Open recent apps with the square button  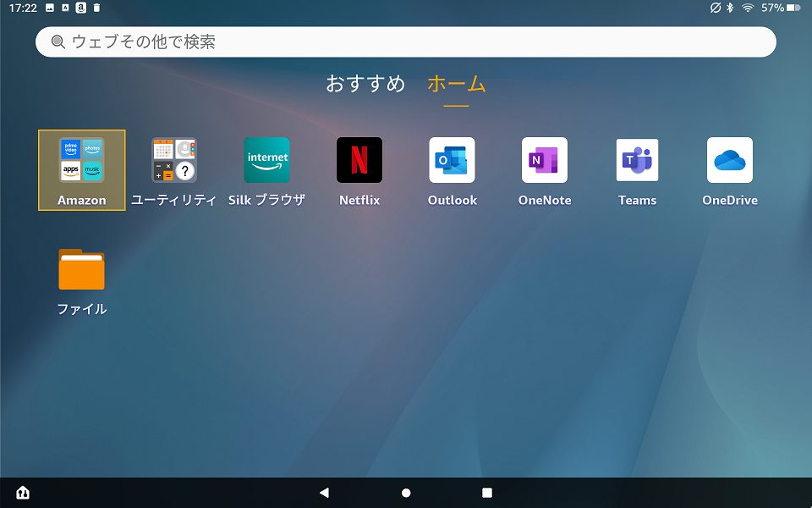(487, 492)
